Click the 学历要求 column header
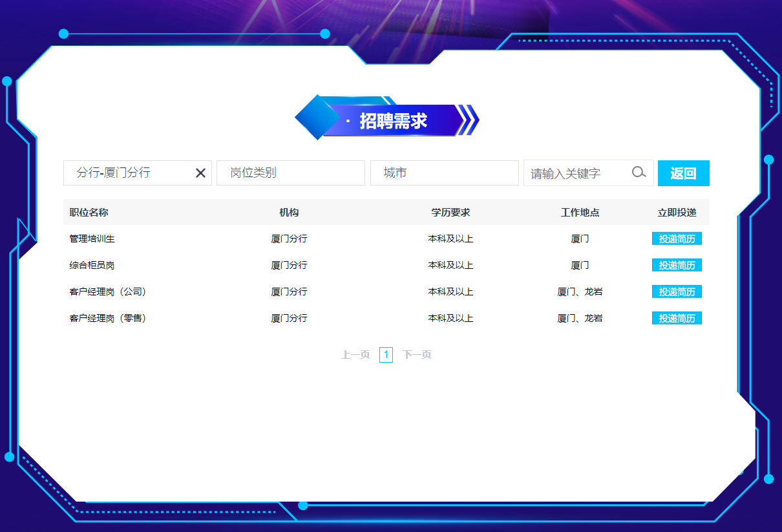This screenshot has width=782, height=532. [450, 213]
